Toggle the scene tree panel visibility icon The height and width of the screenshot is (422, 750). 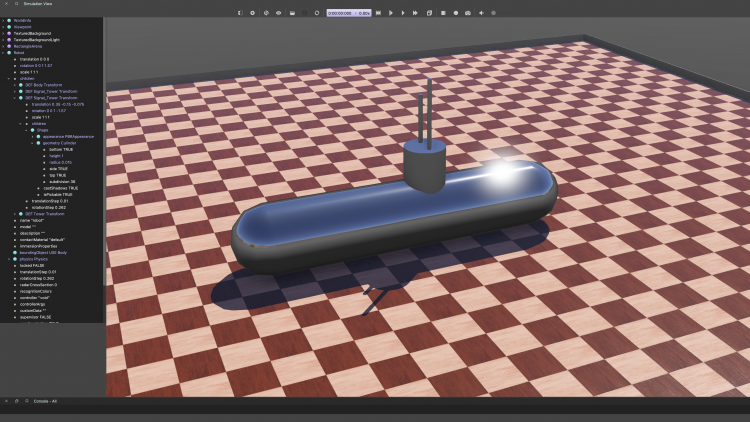click(239, 13)
